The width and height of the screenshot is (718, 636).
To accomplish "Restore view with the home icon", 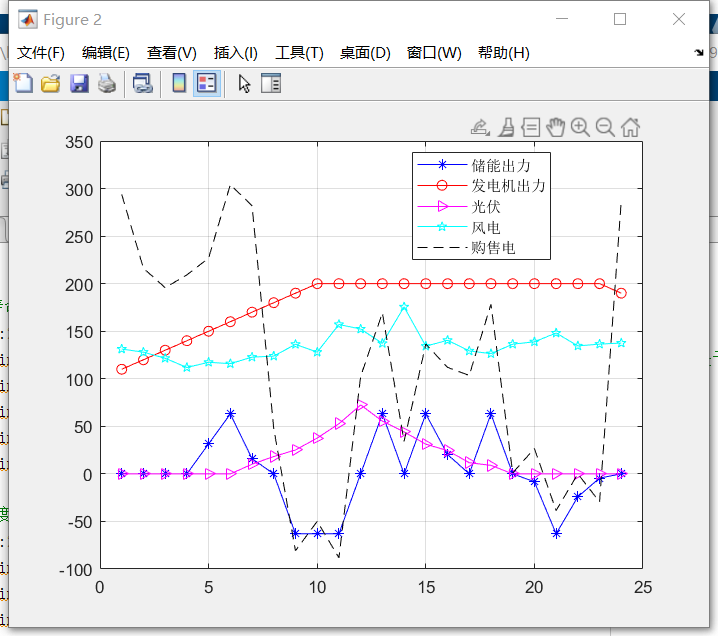I will coord(630,127).
